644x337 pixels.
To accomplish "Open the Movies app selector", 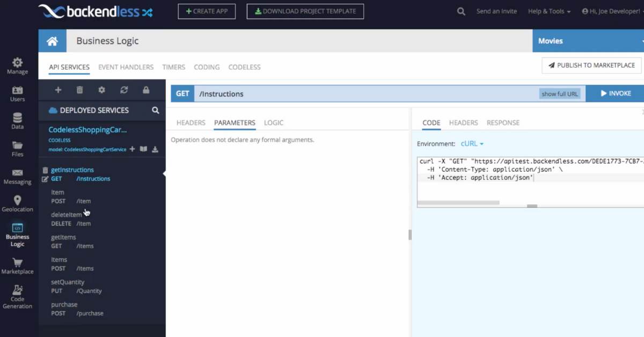I will pos(588,41).
